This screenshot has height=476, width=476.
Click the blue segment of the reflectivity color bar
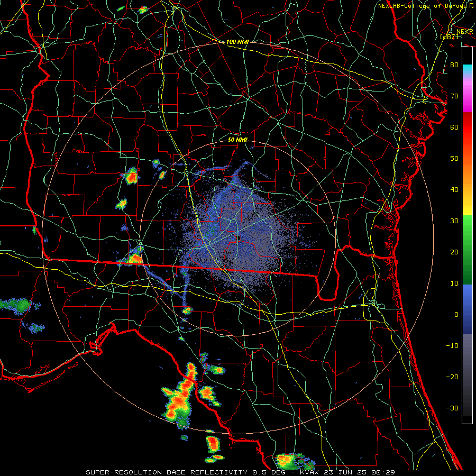click(x=467, y=309)
